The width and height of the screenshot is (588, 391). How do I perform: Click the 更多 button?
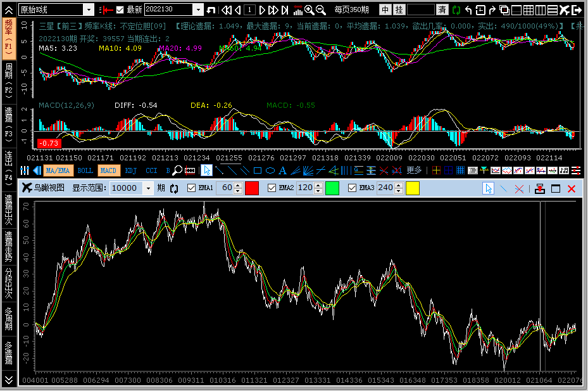414,170
